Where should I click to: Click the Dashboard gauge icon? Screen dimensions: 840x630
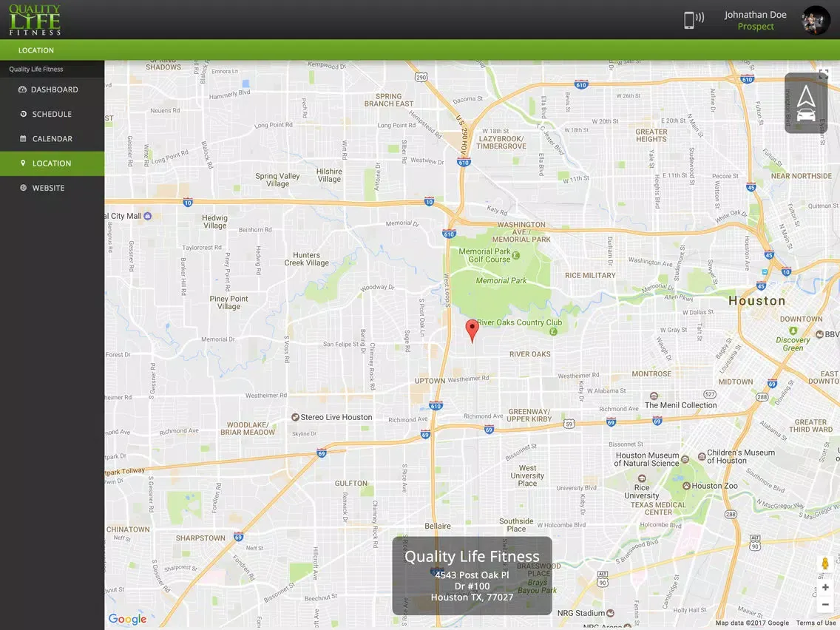click(x=22, y=89)
